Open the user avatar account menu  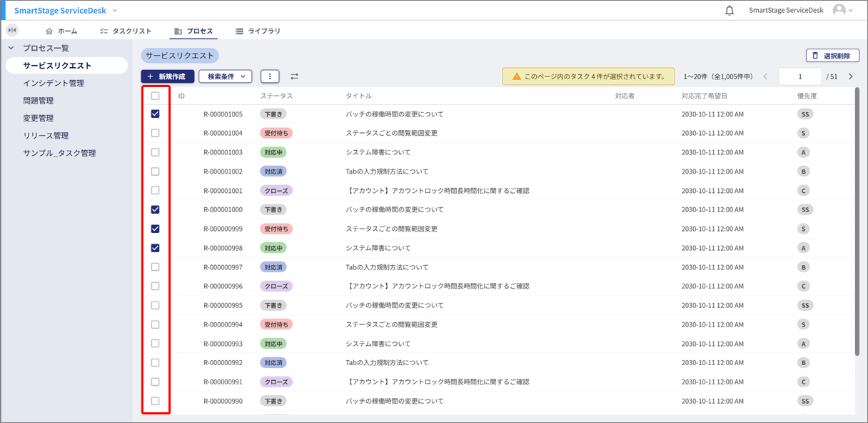pos(843,10)
